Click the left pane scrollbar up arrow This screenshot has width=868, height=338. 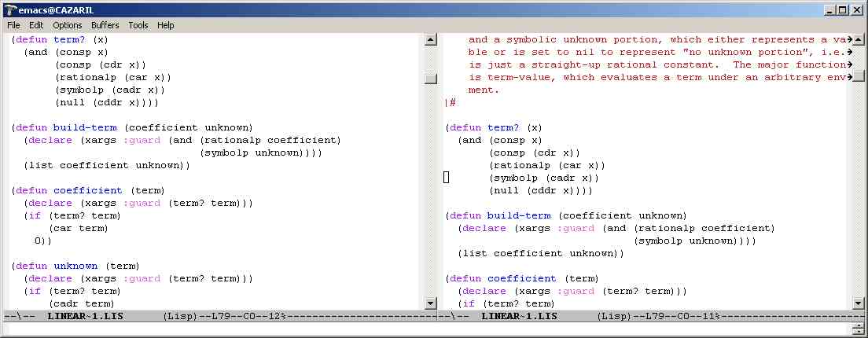tap(430, 39)
